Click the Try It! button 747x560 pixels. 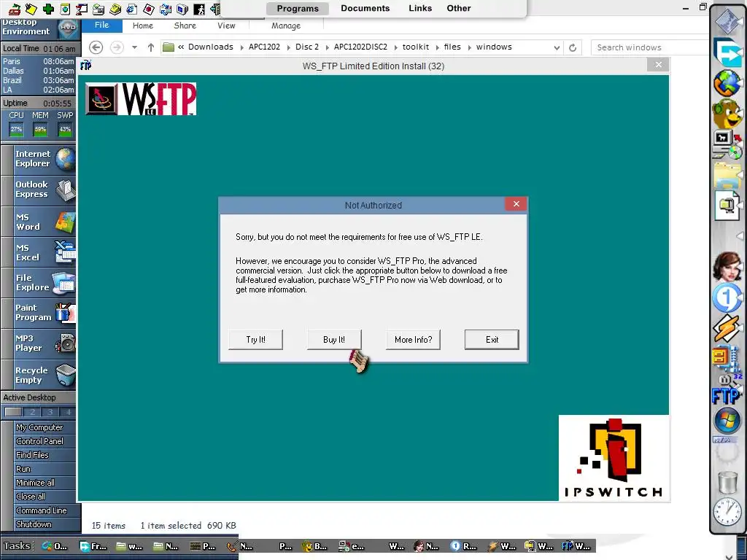pyautogui.click(x=256, y=340)
